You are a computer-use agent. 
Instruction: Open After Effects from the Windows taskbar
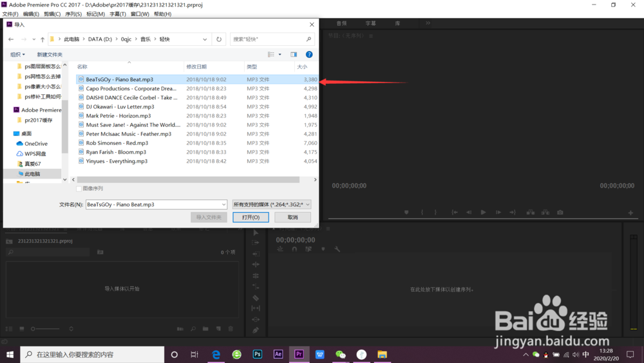click(x=278, y=354)
